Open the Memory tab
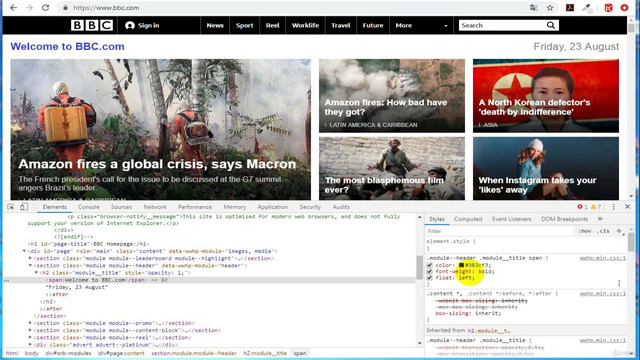 coord(235,207)
